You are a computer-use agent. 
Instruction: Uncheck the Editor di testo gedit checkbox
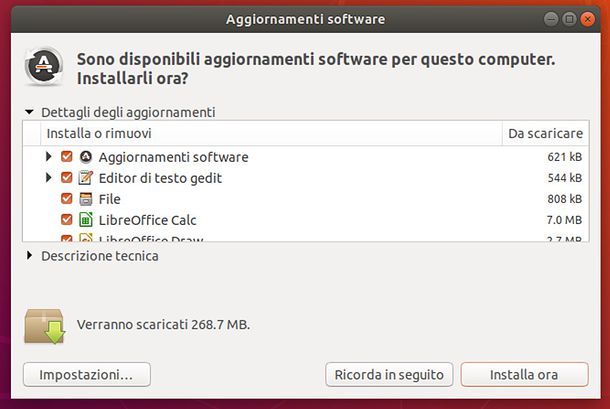tap(67, 178)
